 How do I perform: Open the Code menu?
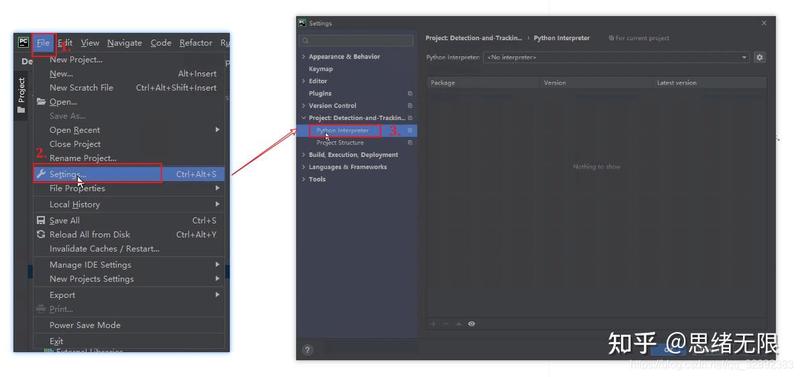[161, 43]
